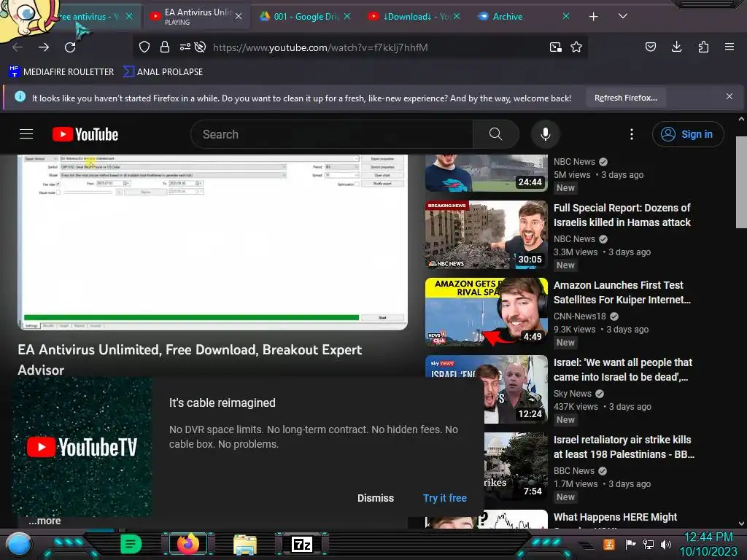Open the taskbar clock and date
The image size is (747, 560).
(x=708, y=544)
